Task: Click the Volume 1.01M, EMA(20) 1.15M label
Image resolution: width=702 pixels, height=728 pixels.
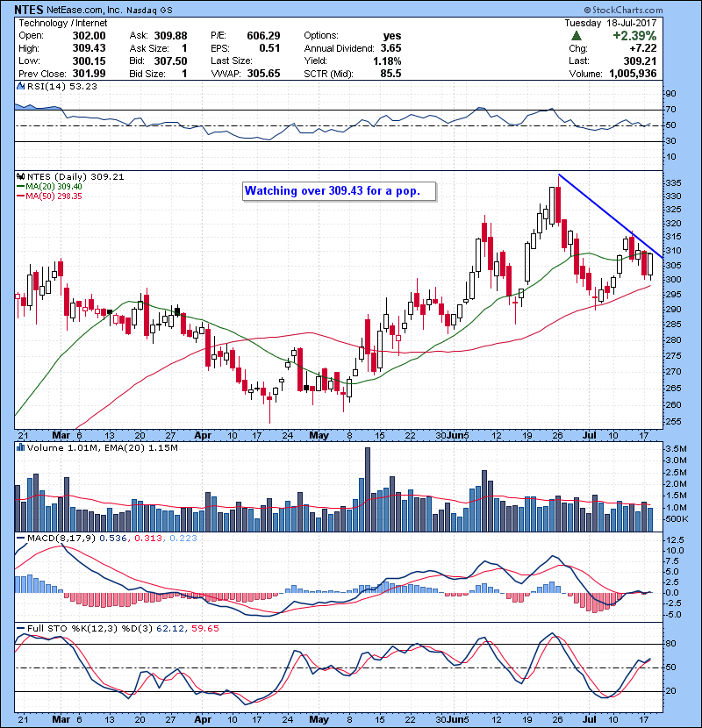Action: 102,448
